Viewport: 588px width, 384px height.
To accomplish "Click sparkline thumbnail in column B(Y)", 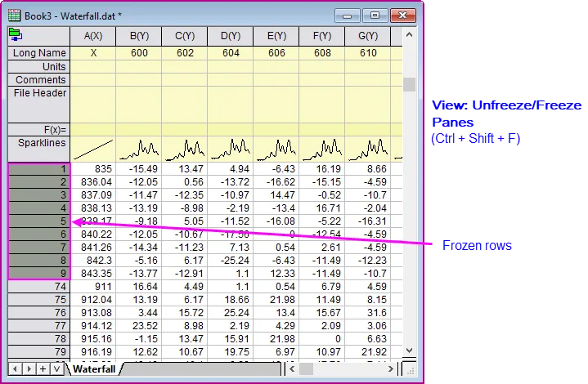I will (139, 150).
